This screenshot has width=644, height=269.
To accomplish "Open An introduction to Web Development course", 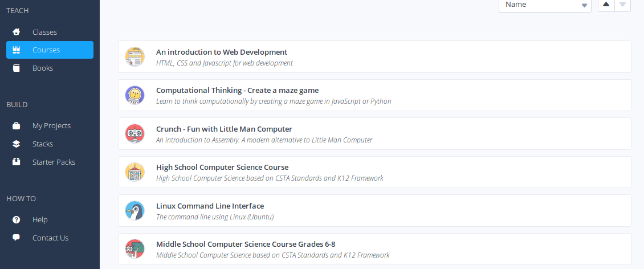I will tap(374, 56).
